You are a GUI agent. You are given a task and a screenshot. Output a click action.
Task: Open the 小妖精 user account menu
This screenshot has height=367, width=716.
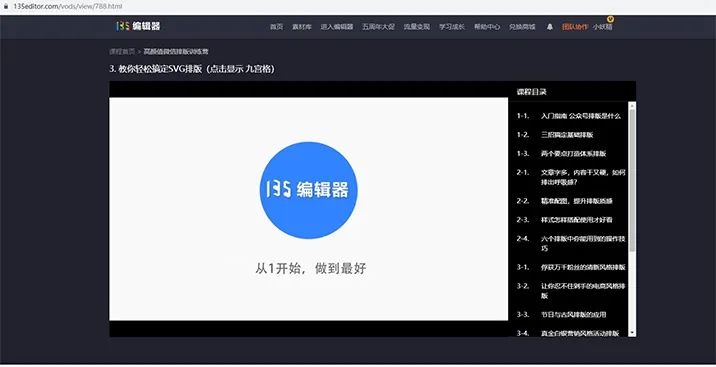(x=602, y=27)
